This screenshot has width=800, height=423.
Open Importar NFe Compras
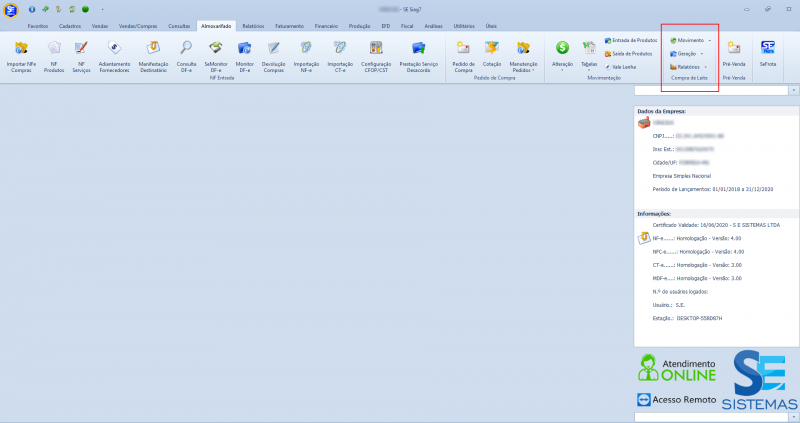pyautogui.click(x=21, y=52)
